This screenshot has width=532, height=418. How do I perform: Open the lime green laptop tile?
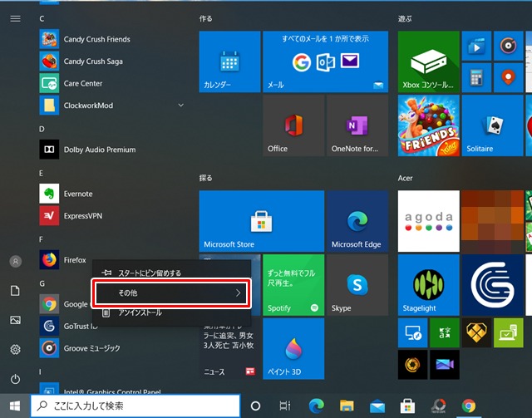click(x=508, y=333)
